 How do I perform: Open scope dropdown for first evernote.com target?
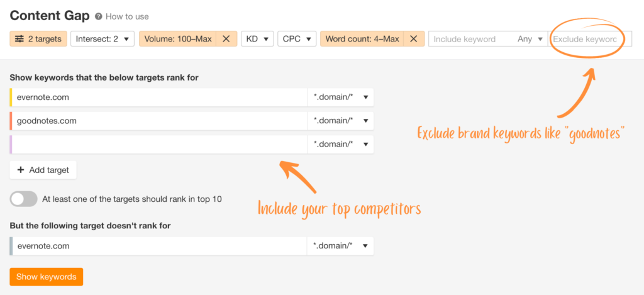(340, 97)
